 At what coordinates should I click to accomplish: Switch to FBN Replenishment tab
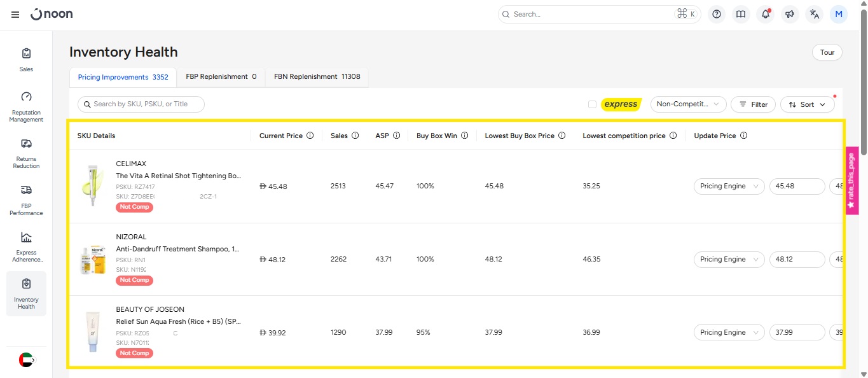(x=317, y=77)
